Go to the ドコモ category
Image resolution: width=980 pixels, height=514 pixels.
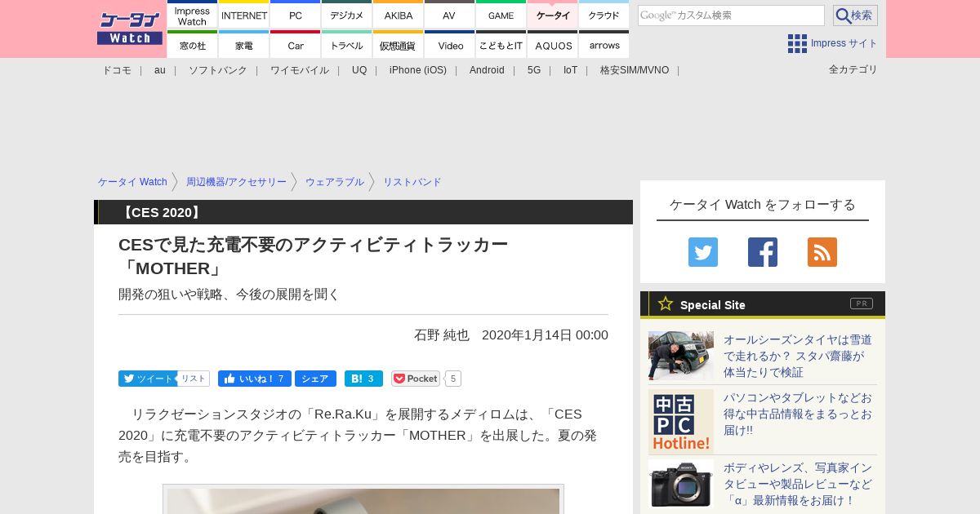pyautogui.click(x=117, y=70)
